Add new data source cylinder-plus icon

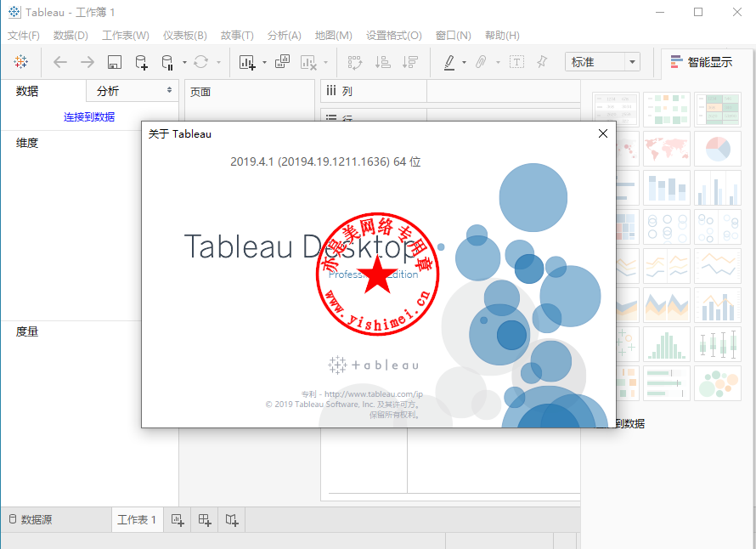(141, 62)
